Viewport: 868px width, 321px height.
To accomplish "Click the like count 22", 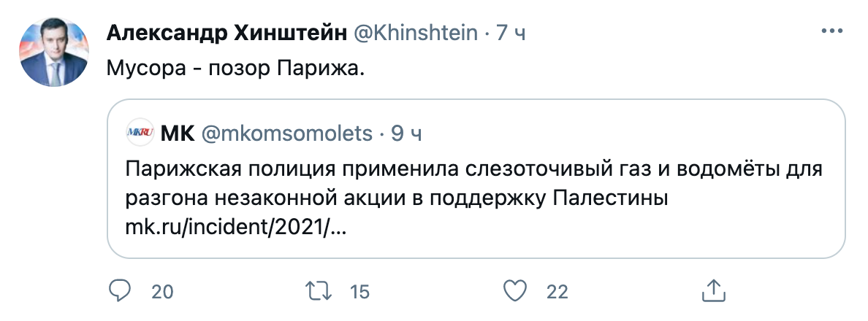I will (557, 292).
